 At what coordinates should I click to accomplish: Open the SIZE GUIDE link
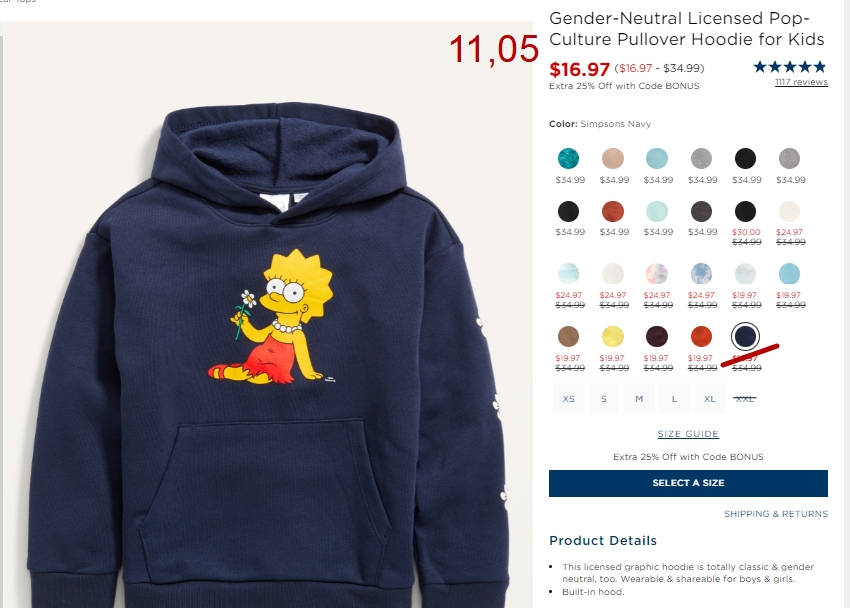pos(688,434)
